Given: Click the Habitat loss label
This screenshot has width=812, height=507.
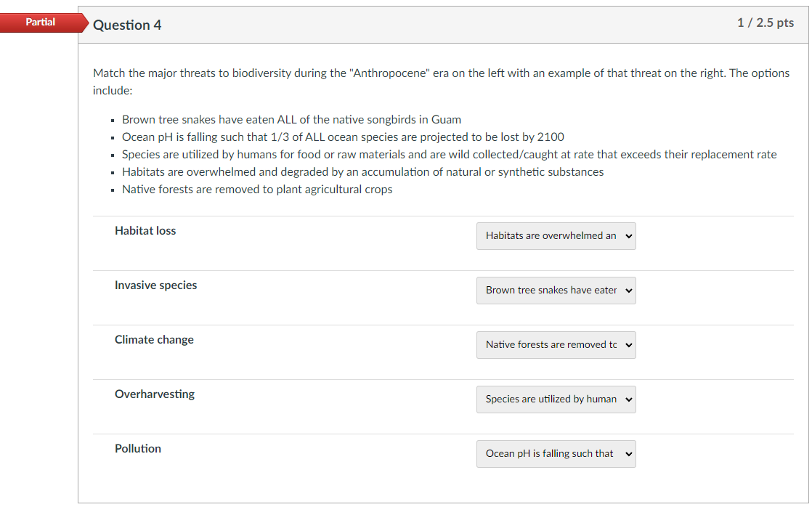Looking at the screenshot, I should click(x=145, y=231).
